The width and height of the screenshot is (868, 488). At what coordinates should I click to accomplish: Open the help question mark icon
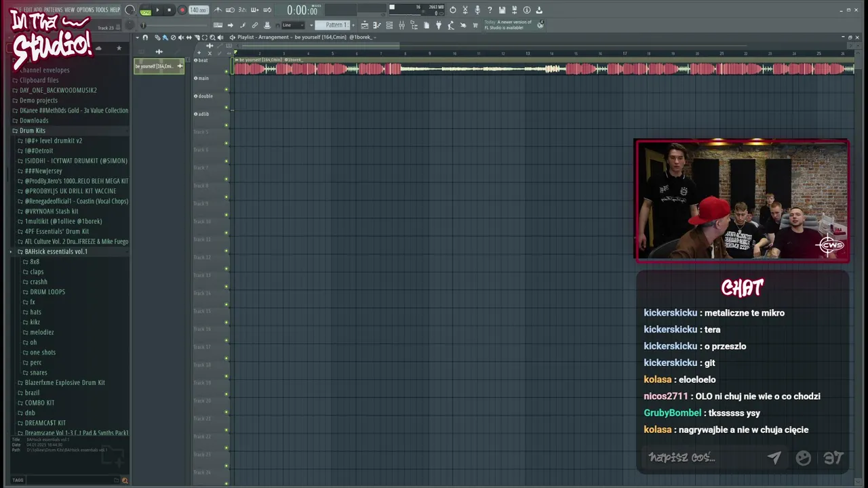click(x=490, y=9)
